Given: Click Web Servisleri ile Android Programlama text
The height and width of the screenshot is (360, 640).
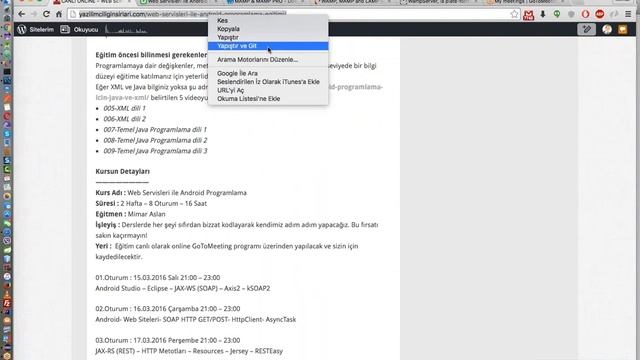Looking at the screenshot, I should click(x=187, y=193).
